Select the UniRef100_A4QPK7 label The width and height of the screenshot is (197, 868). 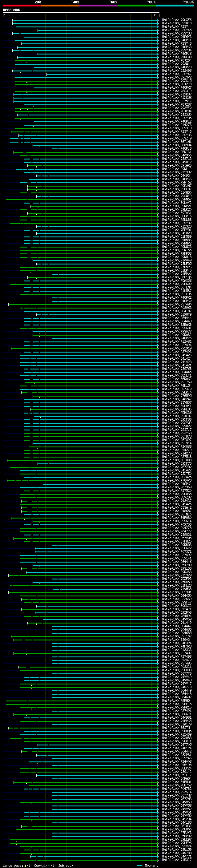click(177, 88)
